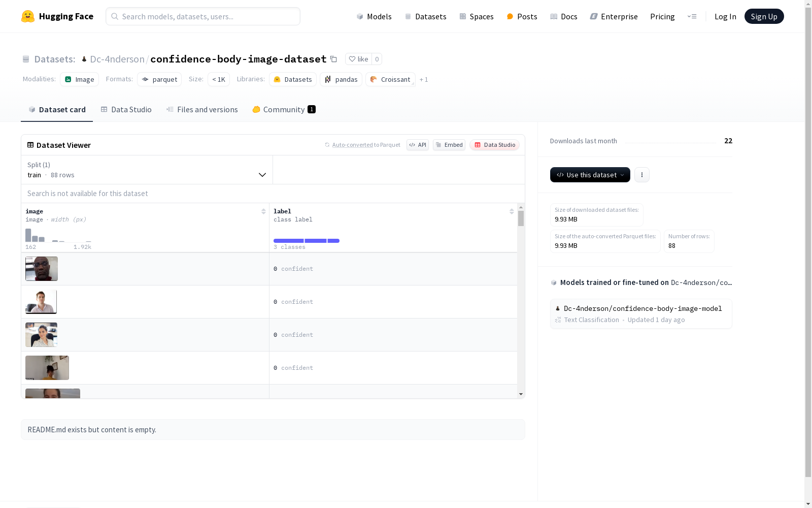Click the magnifier icon in search box
Screen dimensions: 812x508
(x=115, y=16)
